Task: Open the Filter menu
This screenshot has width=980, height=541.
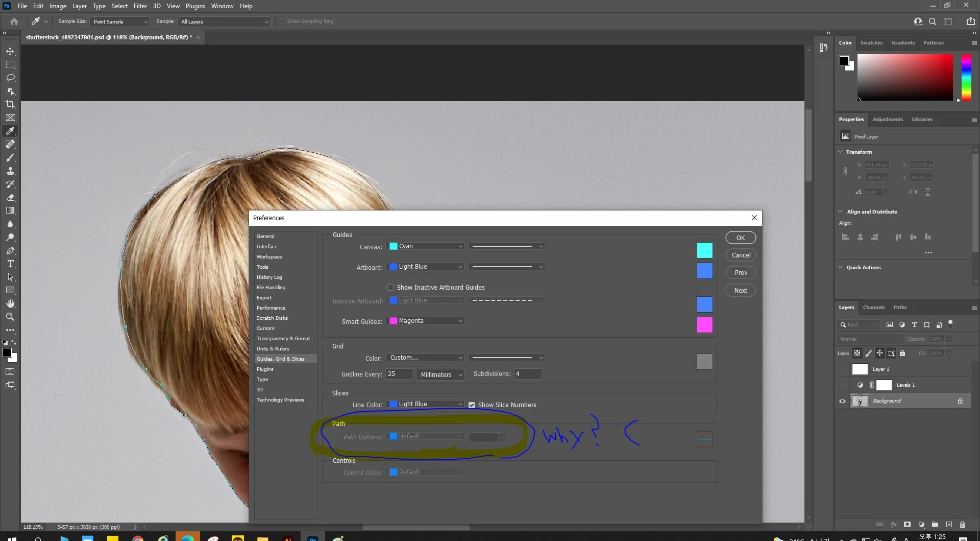Action: point(140,6)
